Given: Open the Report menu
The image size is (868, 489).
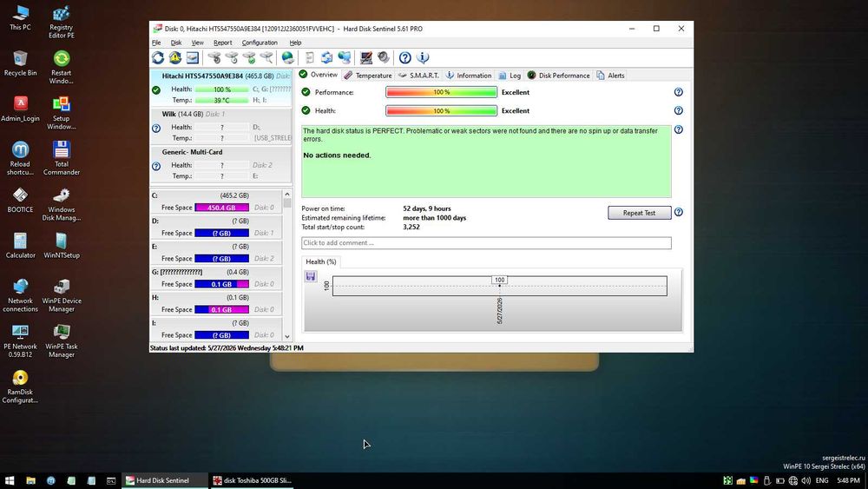Looking at the screenshot, I should 222,43.
